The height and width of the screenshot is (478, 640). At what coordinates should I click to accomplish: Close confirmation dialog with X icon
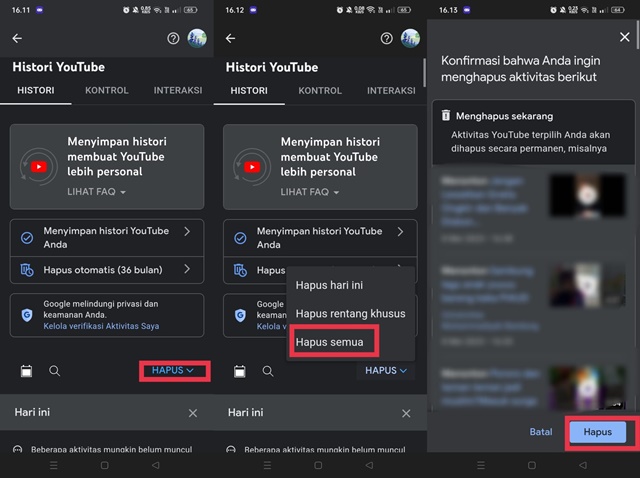624,37
